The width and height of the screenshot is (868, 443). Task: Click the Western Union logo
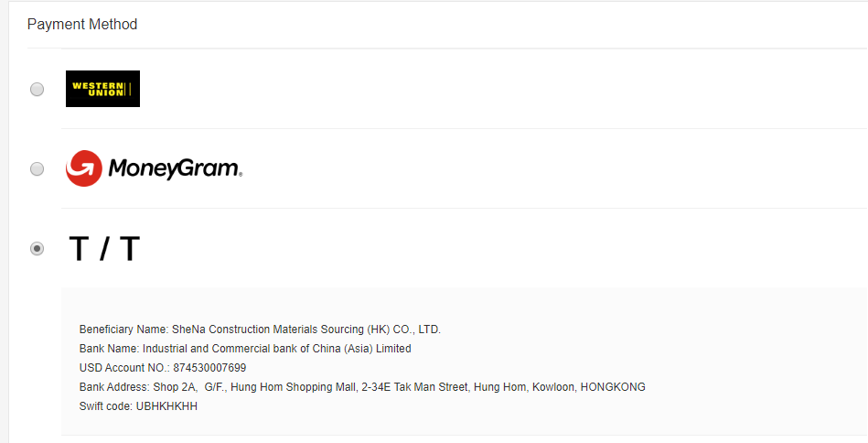(x=102, y=89)
